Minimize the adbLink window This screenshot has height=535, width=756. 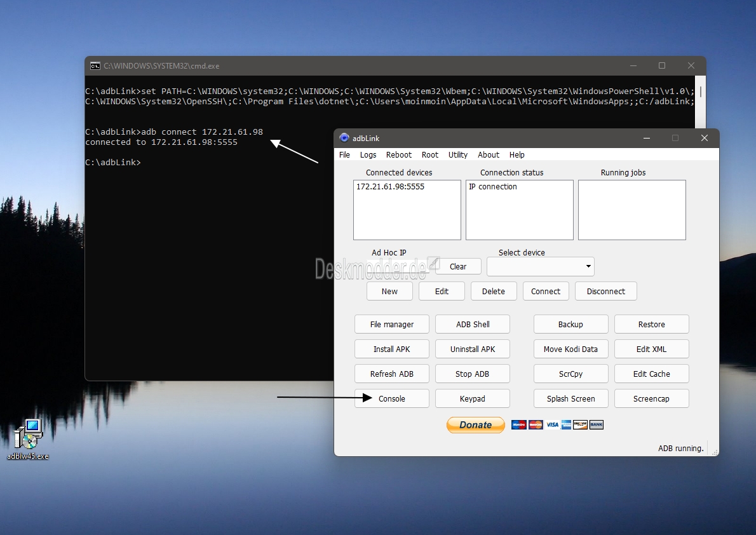pyautogui.click(x=647, y=138)
